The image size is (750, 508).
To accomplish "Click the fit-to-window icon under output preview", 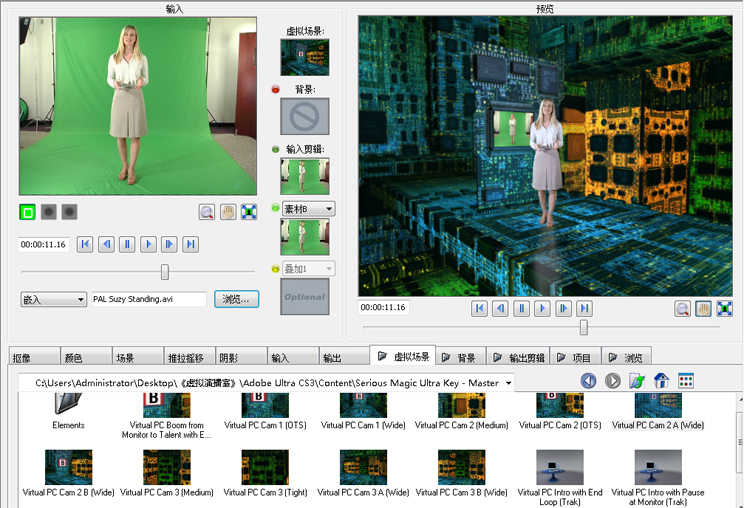I will pos(724,309).
